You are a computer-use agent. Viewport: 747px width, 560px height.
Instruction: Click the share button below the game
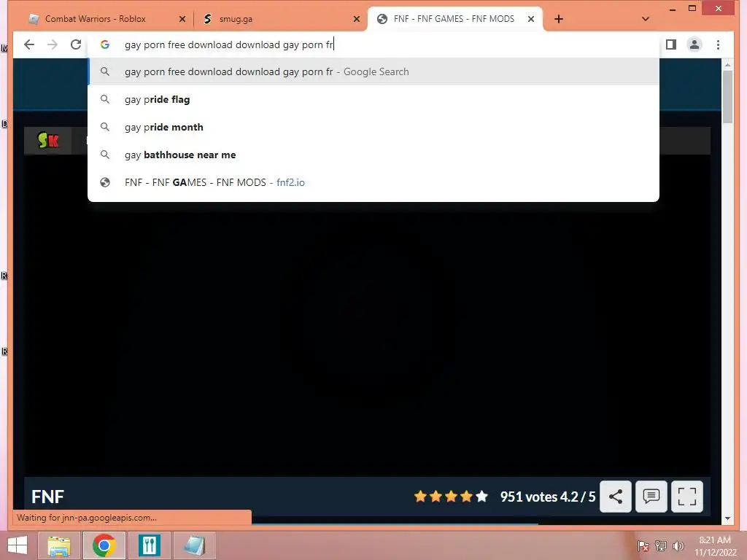coord(616,497)
